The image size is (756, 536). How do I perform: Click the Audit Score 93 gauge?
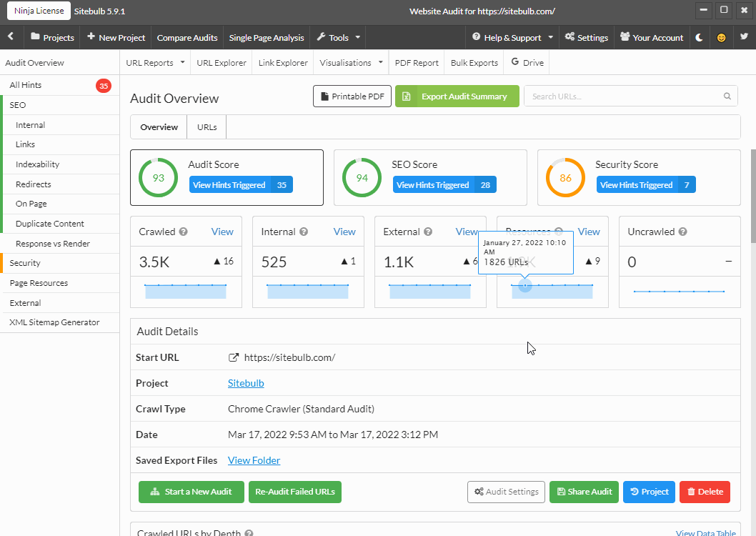click(x=158, y=177)
